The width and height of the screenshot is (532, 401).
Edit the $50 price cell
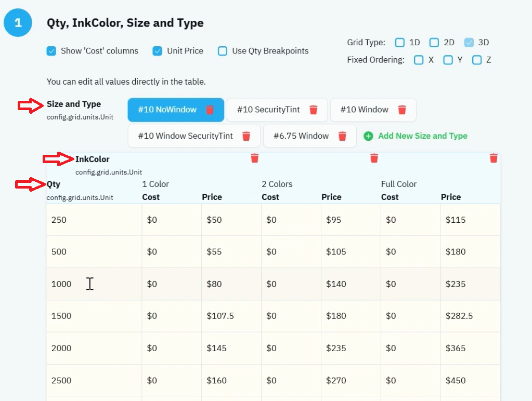click(231, 220)
